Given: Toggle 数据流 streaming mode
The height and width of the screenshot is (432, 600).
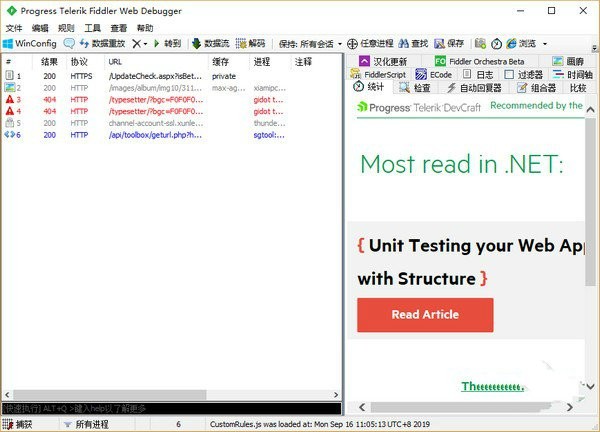Looking at the screenshot, I should click(210, 44).
